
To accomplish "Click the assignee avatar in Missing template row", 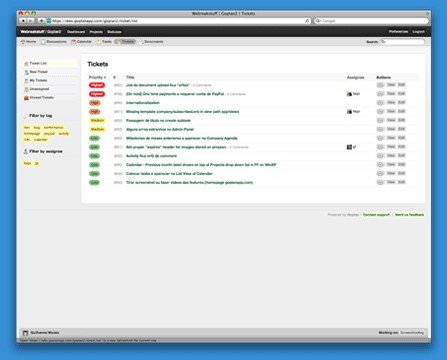I will click(x=349, y=112).
